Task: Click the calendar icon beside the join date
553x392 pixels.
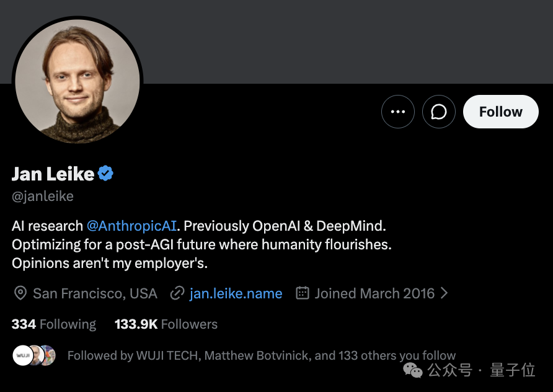Action: point(303,293)
